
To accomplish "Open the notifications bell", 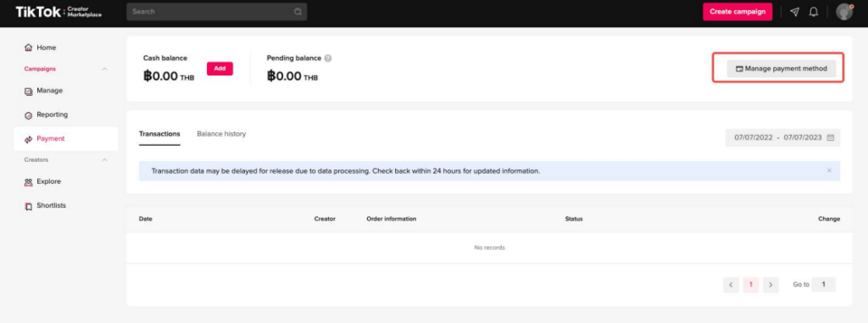I will pos(813,12).
